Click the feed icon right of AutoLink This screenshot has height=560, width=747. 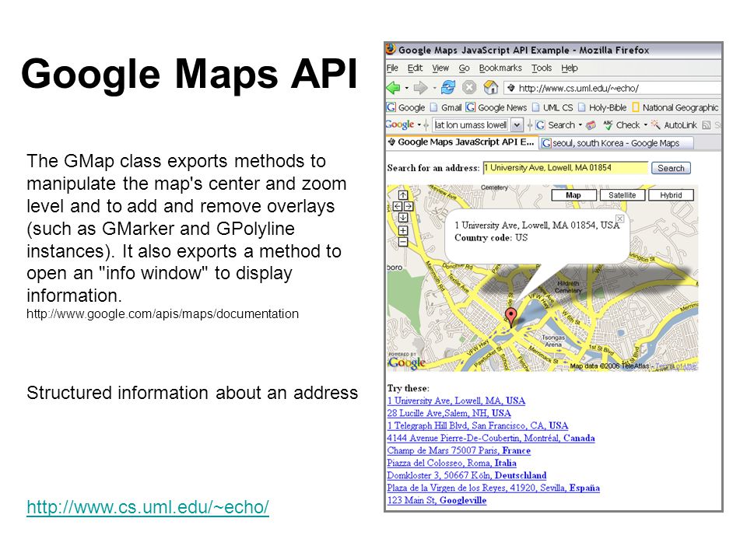[707, 125]
